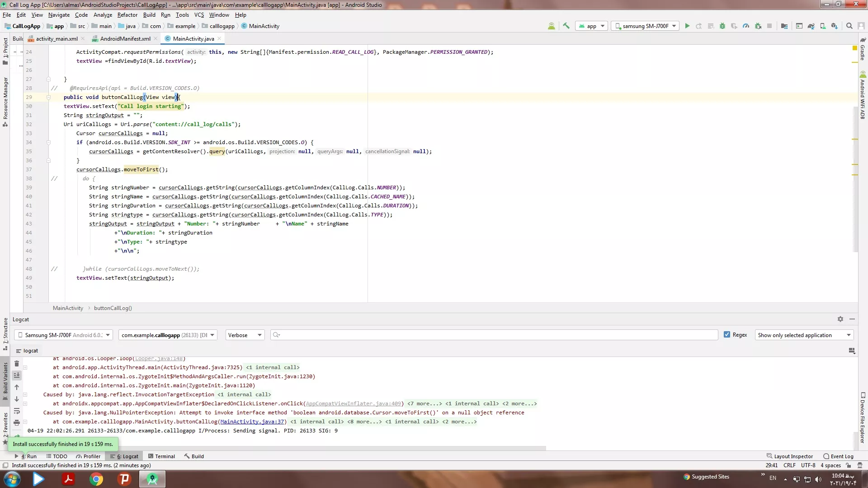
Task: Open the Event Log
Action: pos(839,456)
